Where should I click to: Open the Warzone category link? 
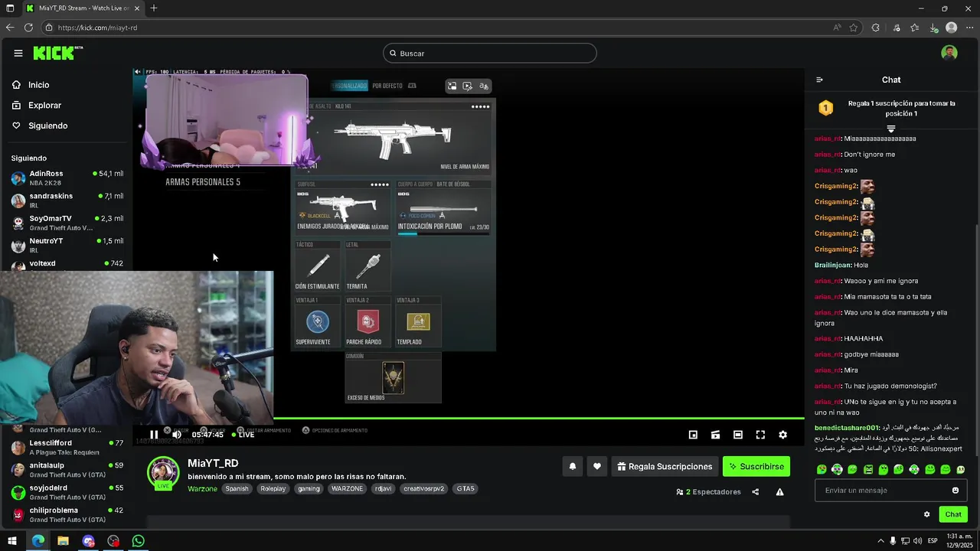(203, 488)
